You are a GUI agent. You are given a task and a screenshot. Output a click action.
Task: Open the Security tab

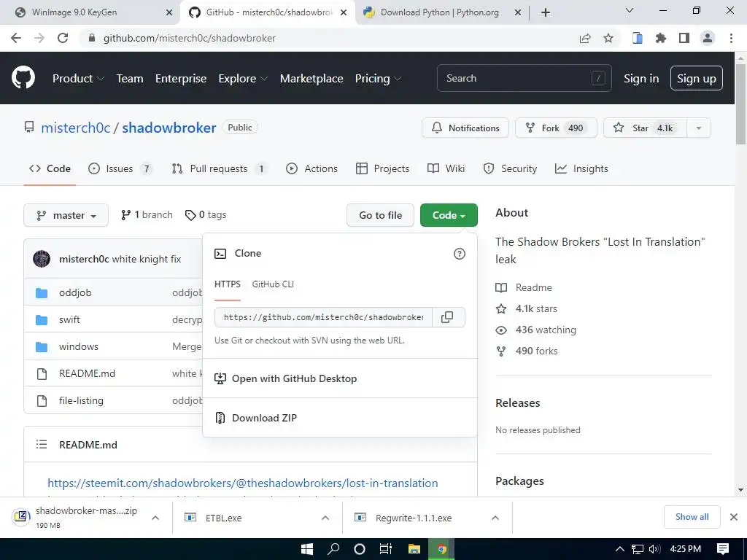point(510,168)
